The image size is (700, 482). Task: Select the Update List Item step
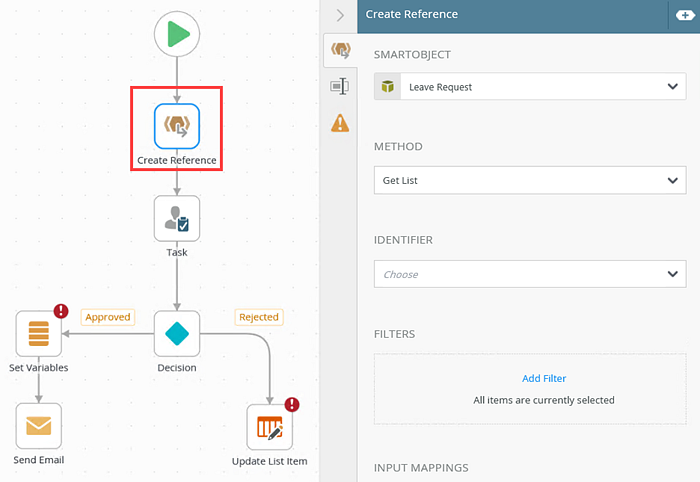[x=270, y=427]
